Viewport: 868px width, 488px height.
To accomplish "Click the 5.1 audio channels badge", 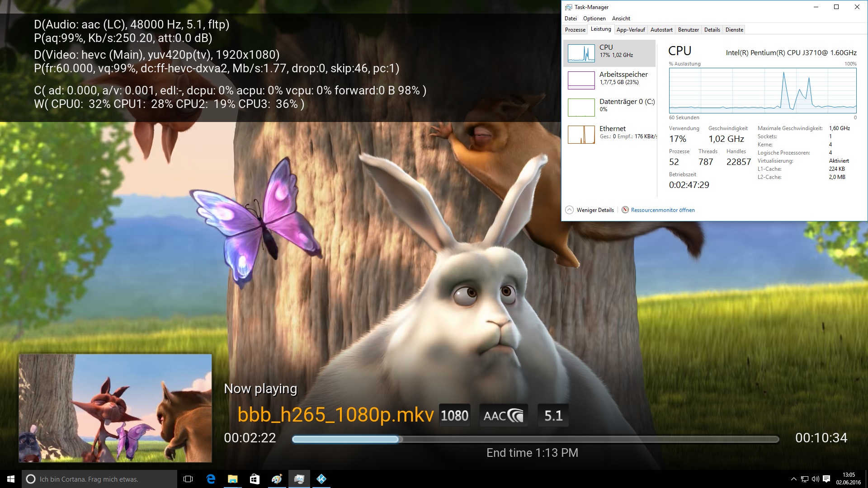I will click(x=553, y=415).
